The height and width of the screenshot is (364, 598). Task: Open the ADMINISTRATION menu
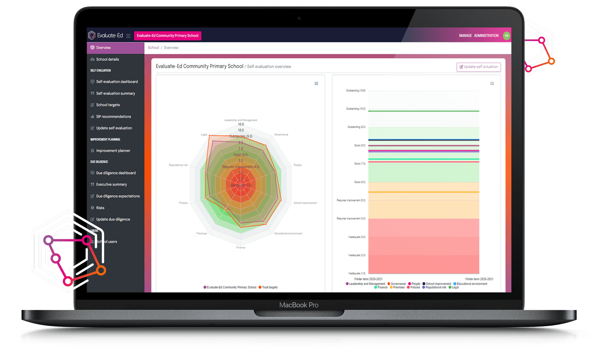tap(486, 36)
